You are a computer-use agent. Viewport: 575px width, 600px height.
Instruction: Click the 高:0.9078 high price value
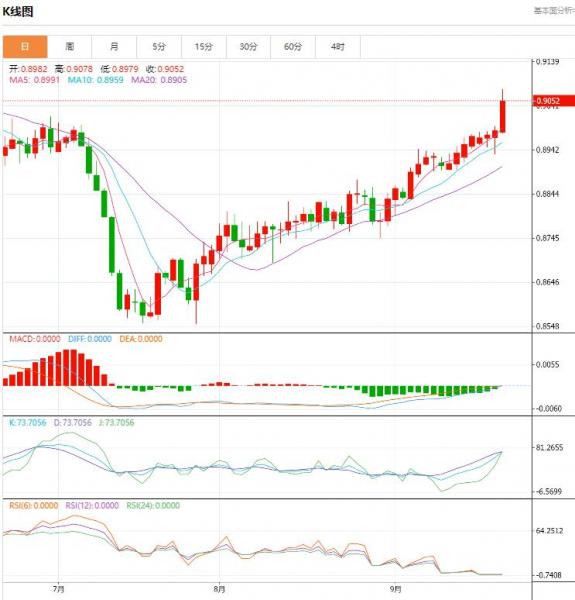point(73,69)
